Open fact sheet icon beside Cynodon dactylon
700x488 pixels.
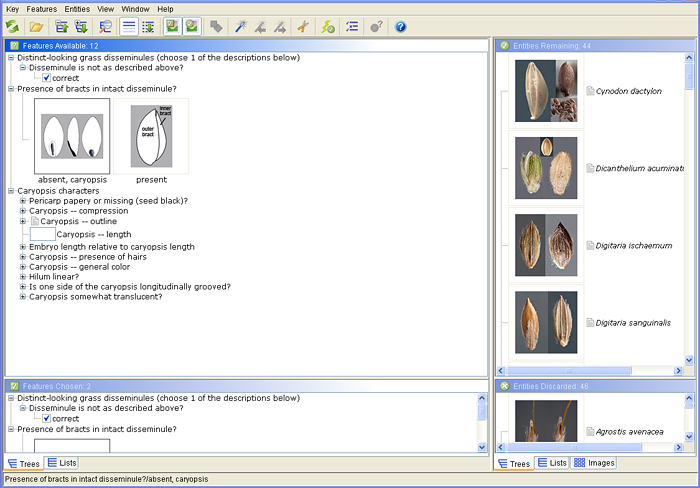click(590, 91)
